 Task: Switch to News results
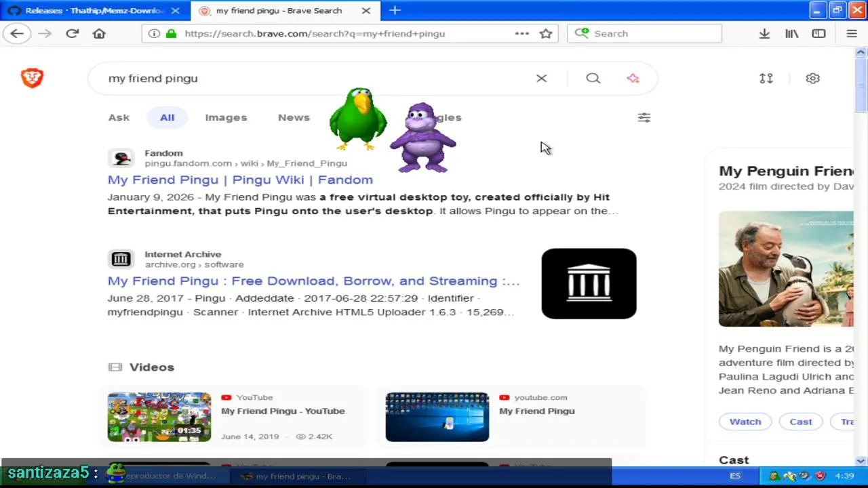(x=294, y=117)
